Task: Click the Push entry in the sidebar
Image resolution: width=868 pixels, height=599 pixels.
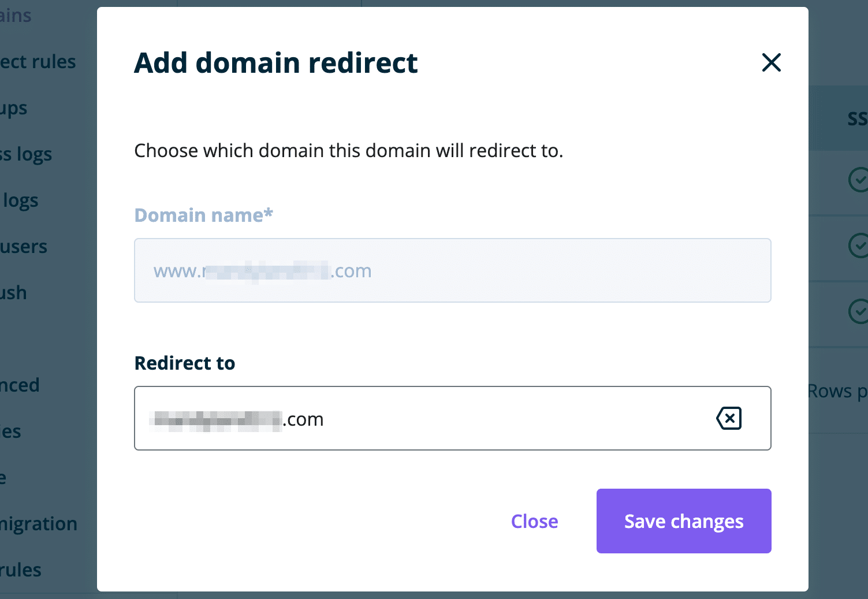Action: tap(13, 292)
